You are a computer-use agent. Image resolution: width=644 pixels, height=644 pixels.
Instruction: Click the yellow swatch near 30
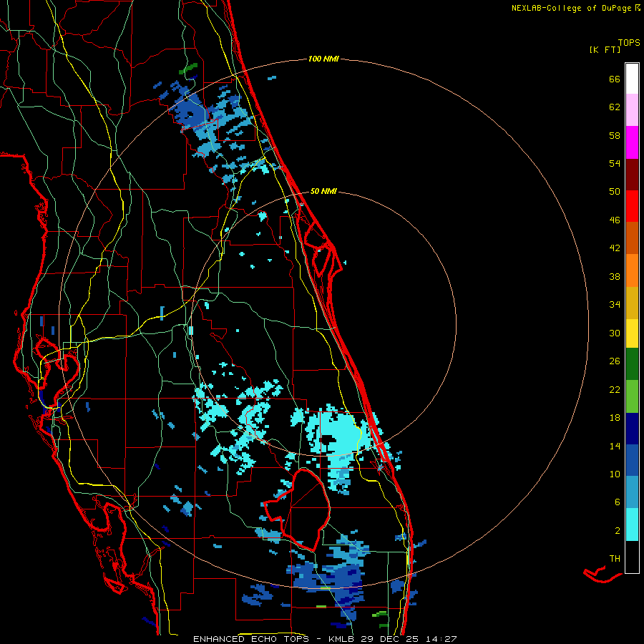(632, 333)
